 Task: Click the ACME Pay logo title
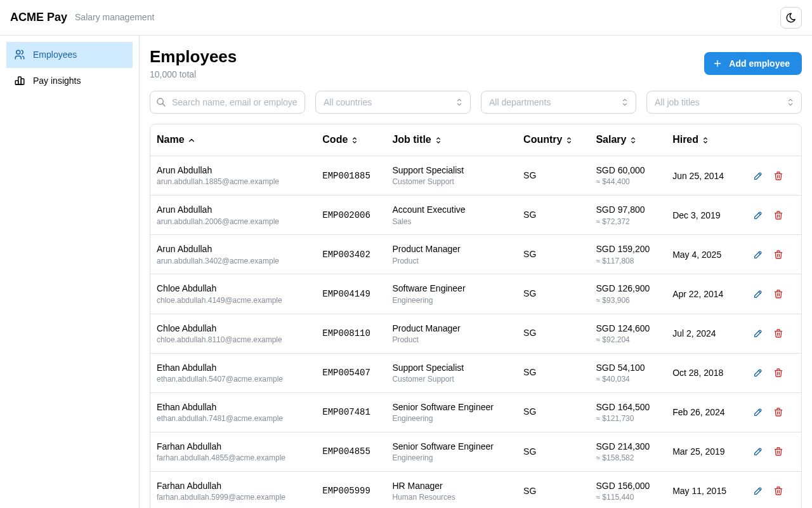39,17
